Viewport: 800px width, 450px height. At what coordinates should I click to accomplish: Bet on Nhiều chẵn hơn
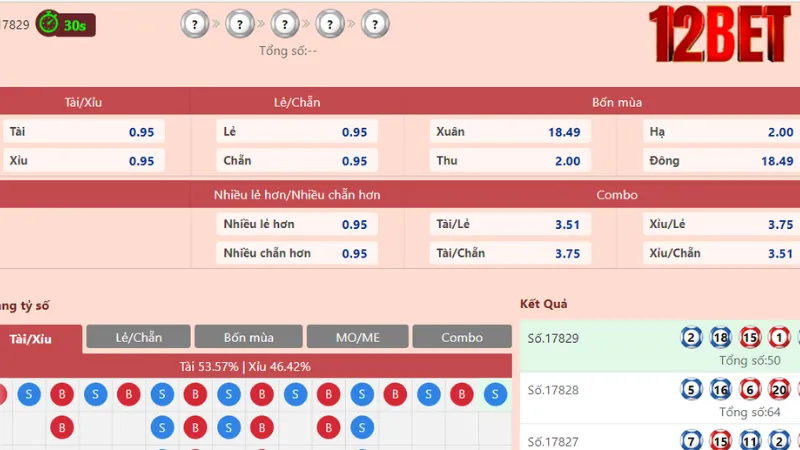297,253
